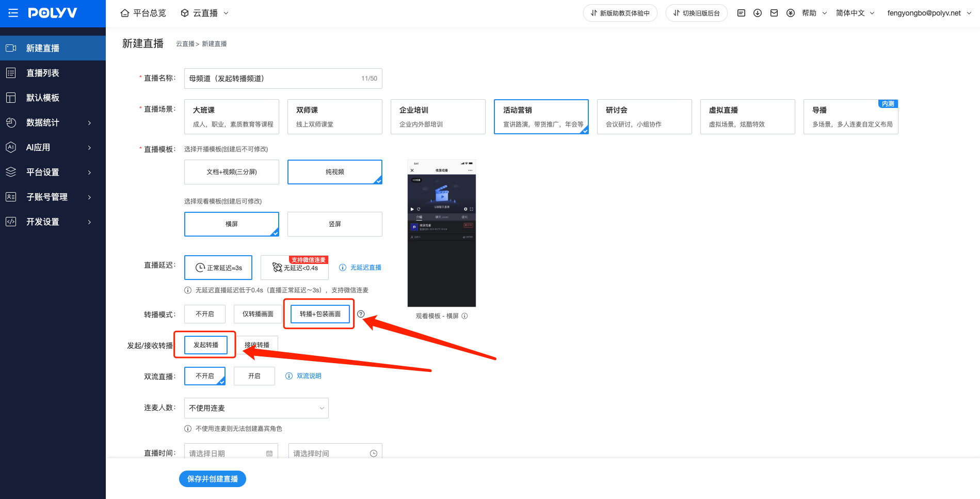This screenshot has height=499, width=980.
Task: Click the cube icon for 云直播
Action: tap(185, 13)
